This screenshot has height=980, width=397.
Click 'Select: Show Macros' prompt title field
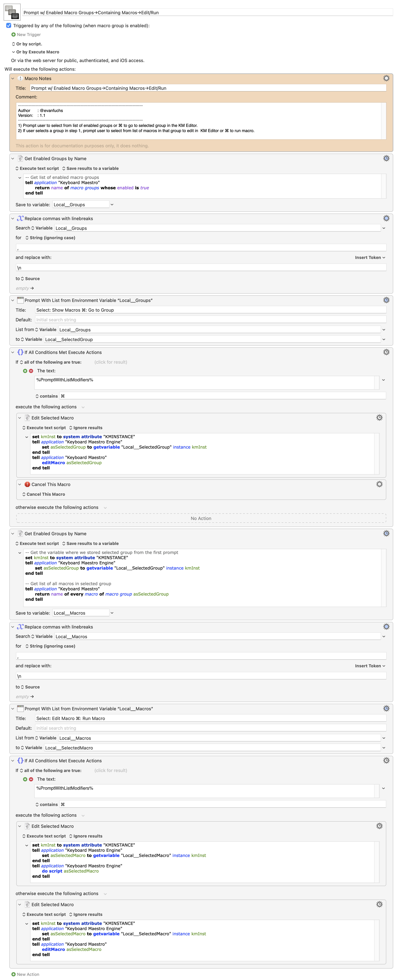[210, 310]
